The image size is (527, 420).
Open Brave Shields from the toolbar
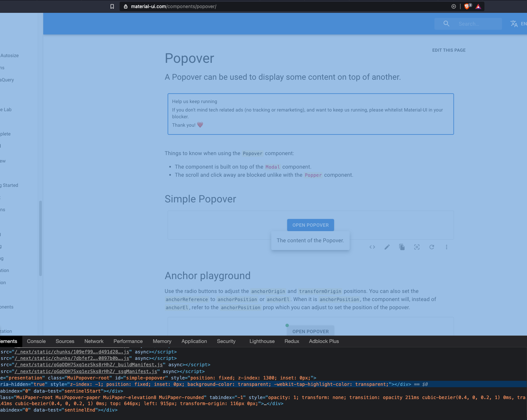point(467,6)
